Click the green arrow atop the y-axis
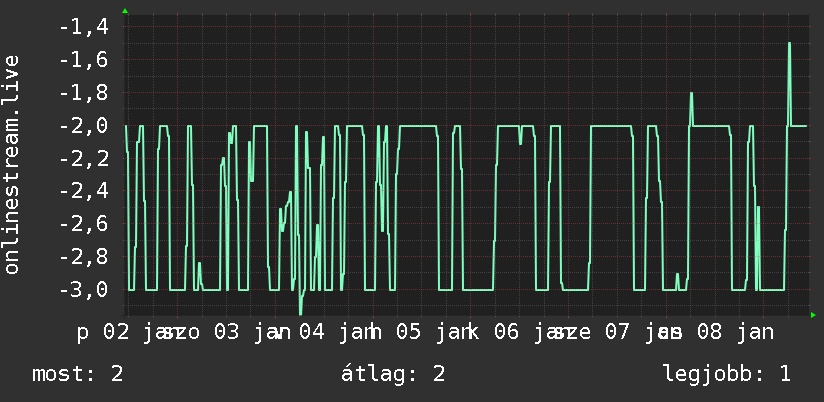This screenshot has width=824, height=402. tap(125, 11)
